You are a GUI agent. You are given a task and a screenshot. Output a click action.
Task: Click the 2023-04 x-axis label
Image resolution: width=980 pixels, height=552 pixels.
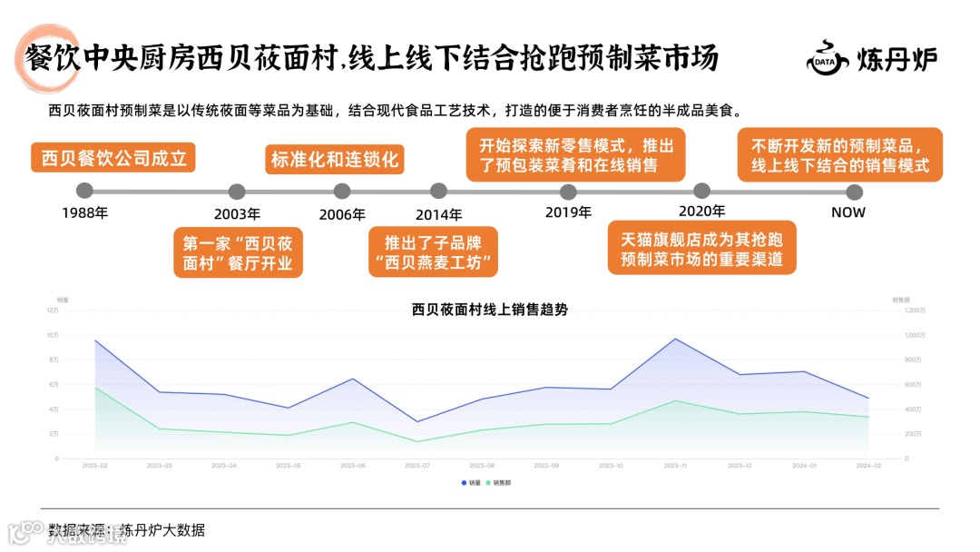[x=224, y=466]
